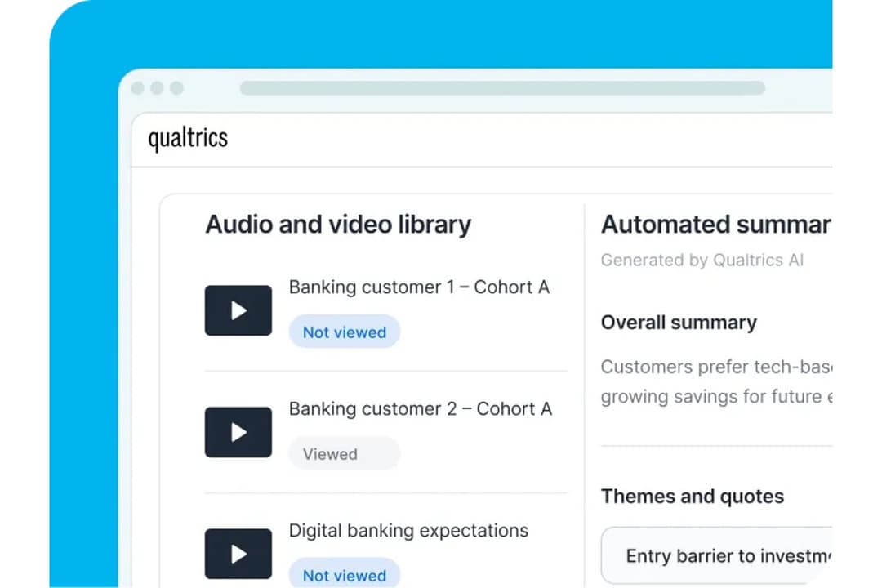This screenshot has width=882, height=588.
Task: Open the Banking customer 2 – Cohort A title
Action: [x=421, y=408]
